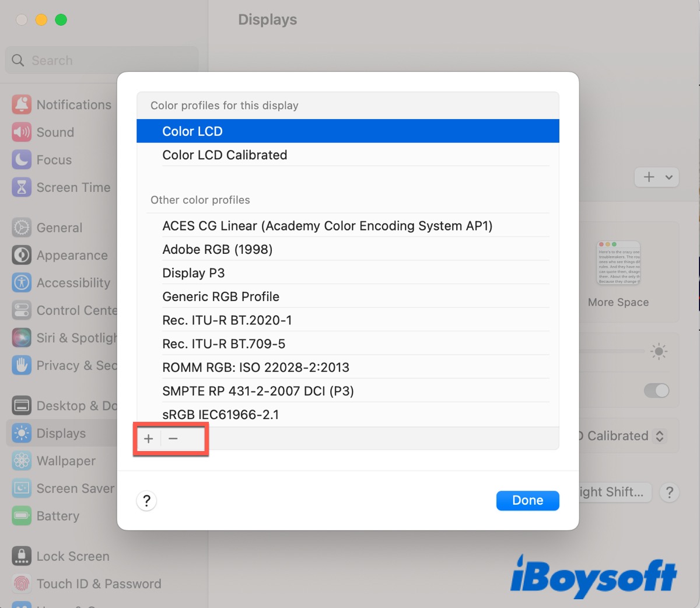
Task: Open Screen Time settings
Action: click(x=73, y=187)
